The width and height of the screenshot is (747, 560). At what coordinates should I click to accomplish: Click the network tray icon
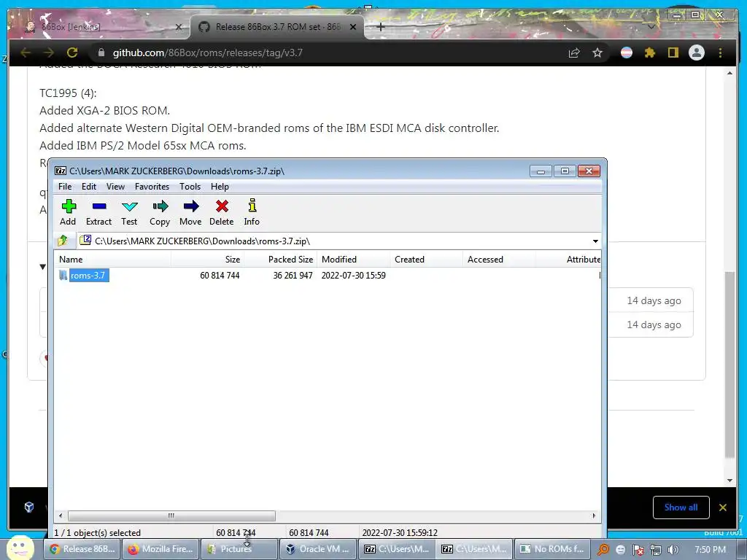(x=656, y=550)
